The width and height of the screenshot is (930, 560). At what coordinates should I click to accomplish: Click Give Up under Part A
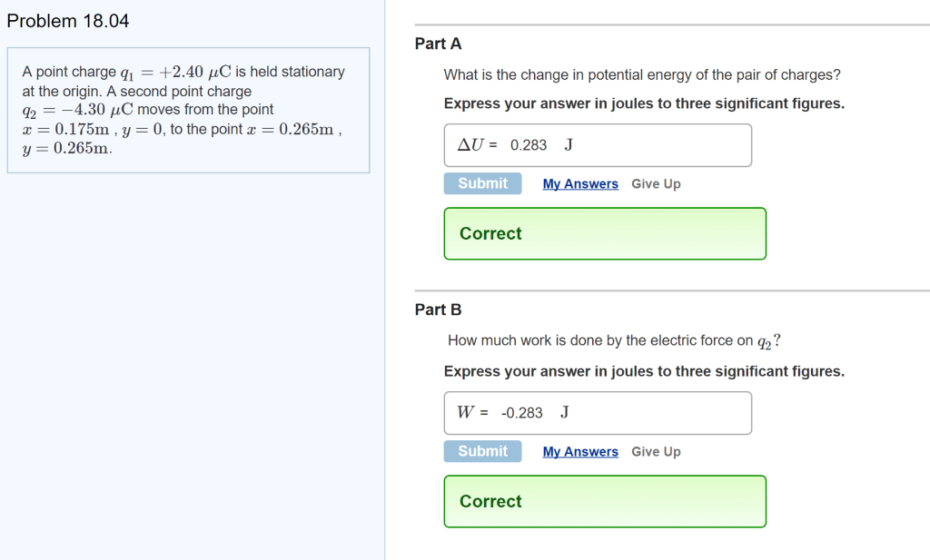[x=656, y=183]
